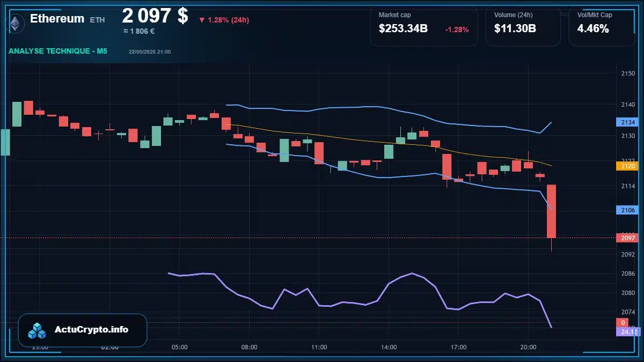Click the Market cap label
The width and height of the screenshot is (644, 362).
394,15
